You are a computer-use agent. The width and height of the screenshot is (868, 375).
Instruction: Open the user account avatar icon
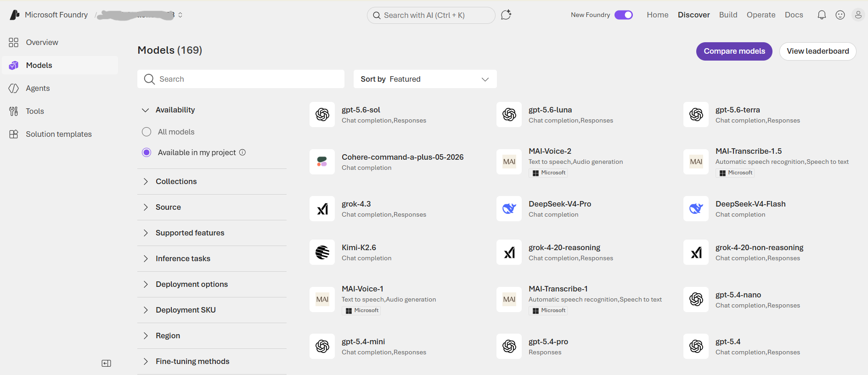(x=858, y=15)
